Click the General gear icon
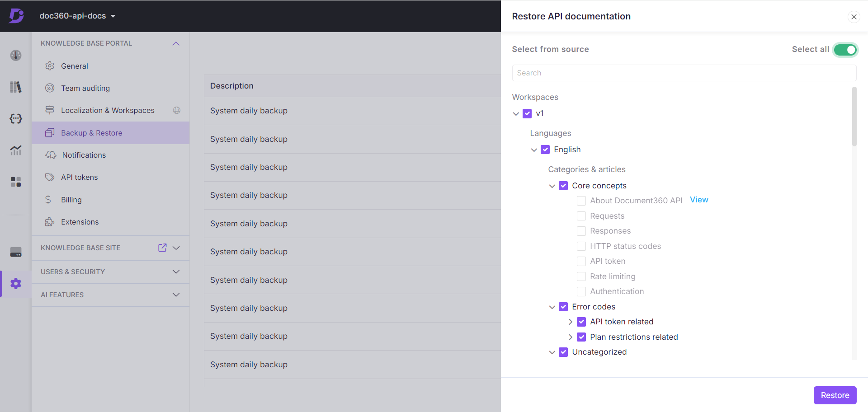This screenshot has width=868, height=412. (50, 66)
